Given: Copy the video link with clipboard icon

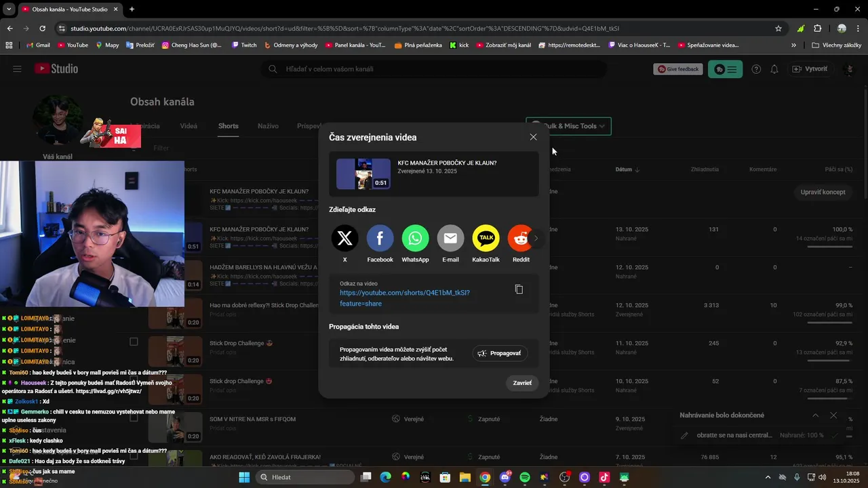Looking at the screenshot, I should pos(519,289).
